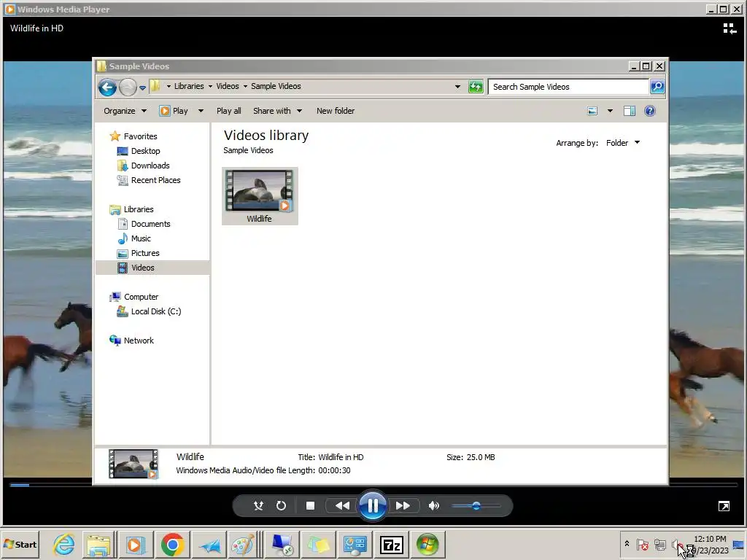Select Network in navigation pane
Image resolution: width=747 pixels, height=560 pixels.
pyautogui.click(x=139, y=341)
